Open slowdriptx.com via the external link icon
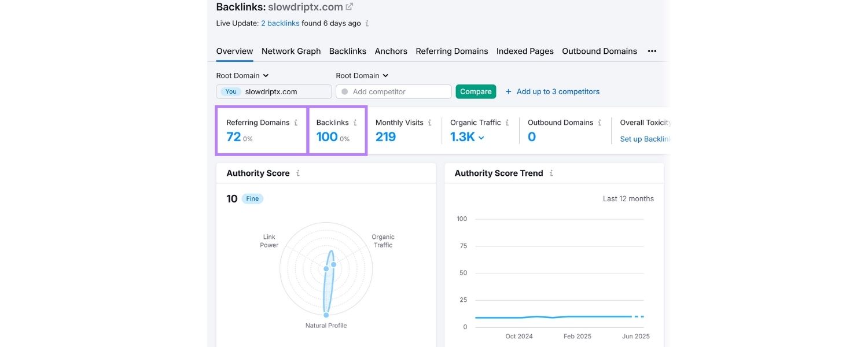 pyautogui.click(x=349, y=6)
